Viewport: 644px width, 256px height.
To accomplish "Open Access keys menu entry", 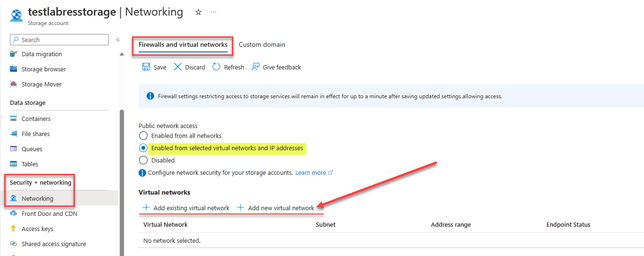I will pyautogui.click(x=38, y=229).
